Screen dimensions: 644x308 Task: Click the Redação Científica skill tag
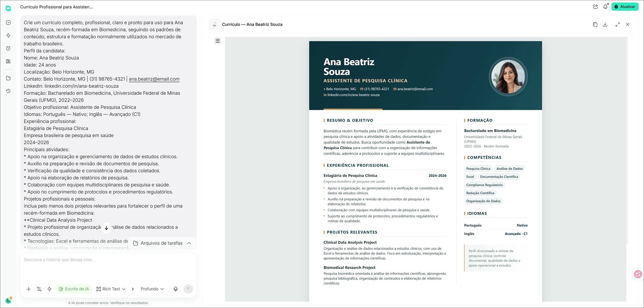[480, 193]
